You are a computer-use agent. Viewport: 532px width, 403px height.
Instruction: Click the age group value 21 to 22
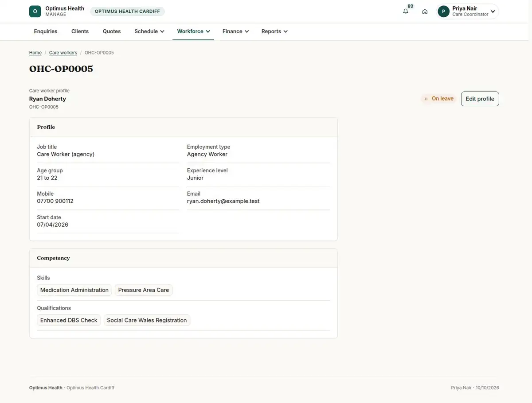(x=47, y=178)
